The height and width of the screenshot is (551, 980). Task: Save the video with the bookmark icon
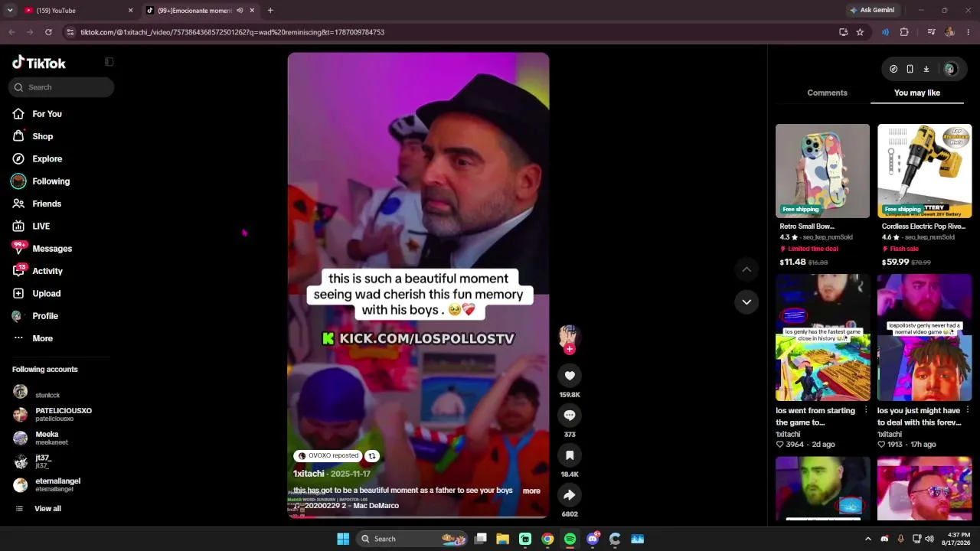coord(570,455)
